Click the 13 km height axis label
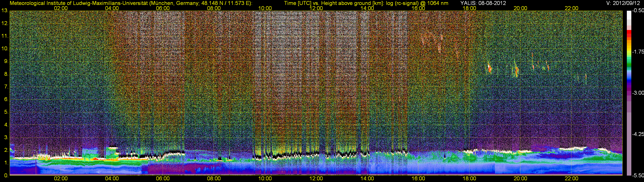The width and height of the screenshot is (644, 182). click(5, 11)
